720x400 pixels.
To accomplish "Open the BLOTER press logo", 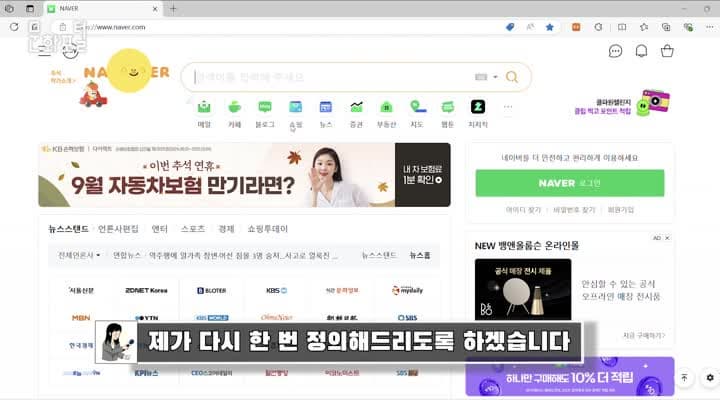I will tap(212, 290).
